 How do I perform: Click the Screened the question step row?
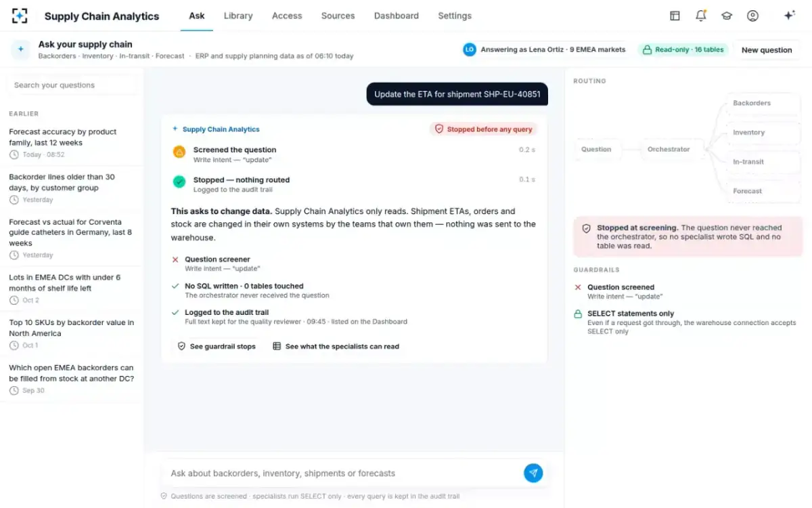tap(354, 154)
